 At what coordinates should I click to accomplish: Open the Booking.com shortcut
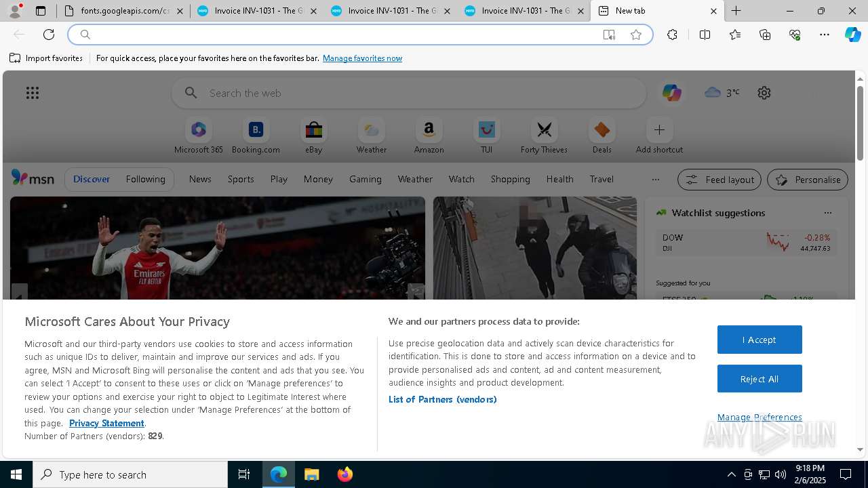point(256,136)
